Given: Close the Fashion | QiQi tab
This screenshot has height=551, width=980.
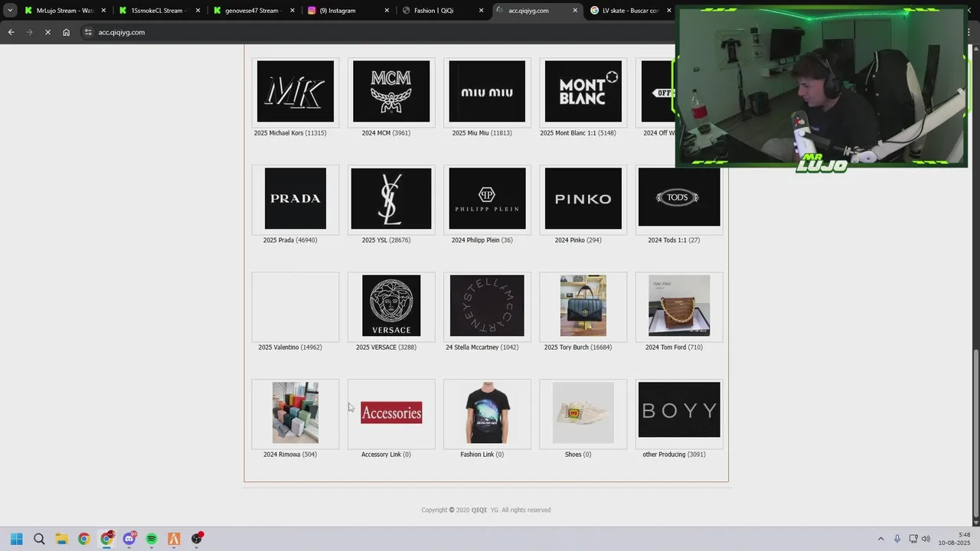Looking at the screenshot, I should tap(482, 11).
